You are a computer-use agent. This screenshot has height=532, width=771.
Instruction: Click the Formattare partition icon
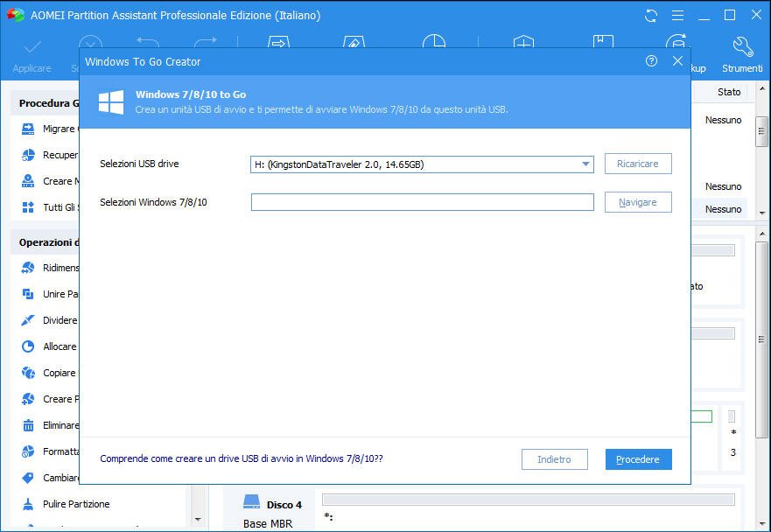28,451
